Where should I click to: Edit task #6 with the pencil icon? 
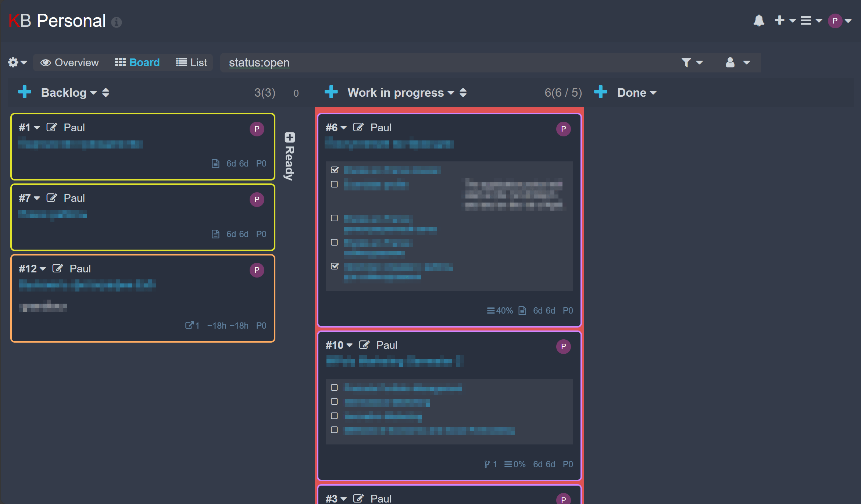click(x=358, y=127)
